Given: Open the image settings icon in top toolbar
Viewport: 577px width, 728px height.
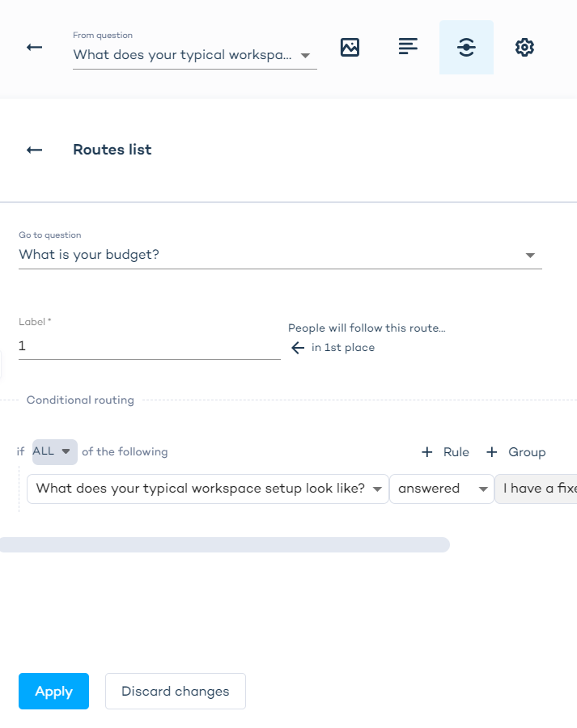Looking at the screenshot, I should coord(350,48).
